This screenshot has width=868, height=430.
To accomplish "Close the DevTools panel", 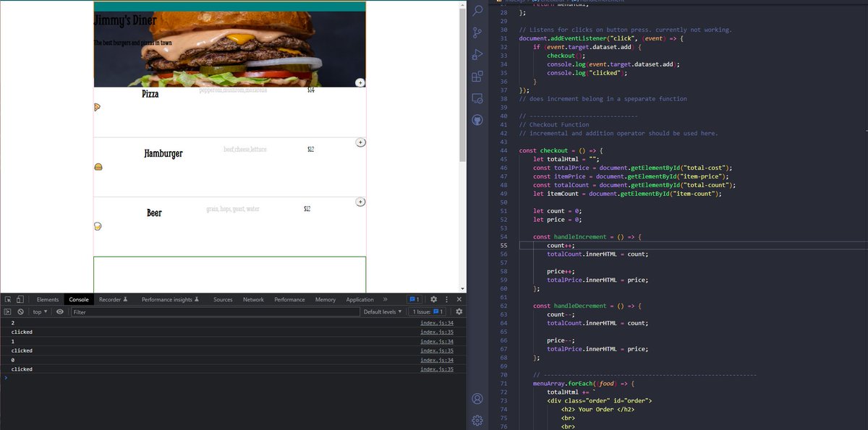I will point(459,299).
